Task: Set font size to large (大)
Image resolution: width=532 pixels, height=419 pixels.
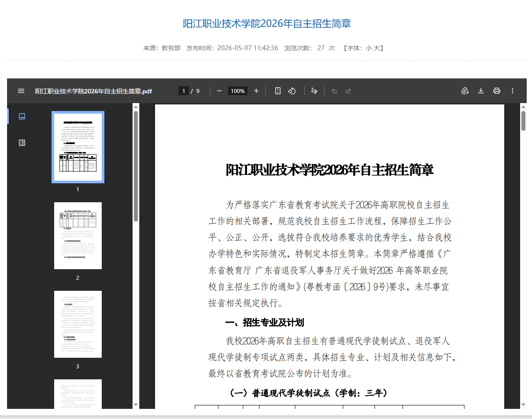Action: pyautogui.click(x=377, y=48)
